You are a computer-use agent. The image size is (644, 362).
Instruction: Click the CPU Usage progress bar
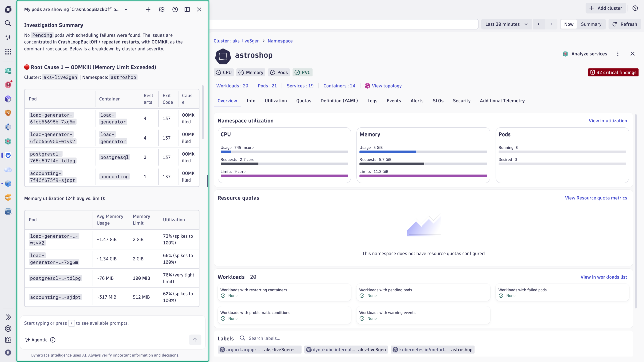[284, 152]
